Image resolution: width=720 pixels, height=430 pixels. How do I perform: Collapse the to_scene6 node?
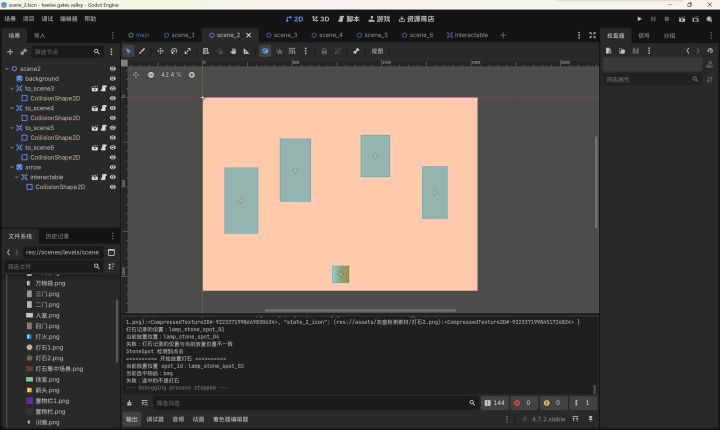coord(12,147)
